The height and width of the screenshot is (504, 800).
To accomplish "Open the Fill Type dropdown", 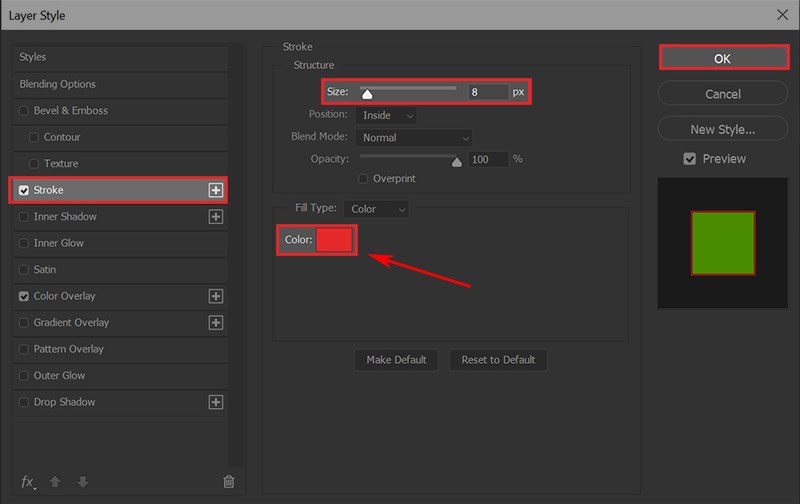I will point(375,209).
